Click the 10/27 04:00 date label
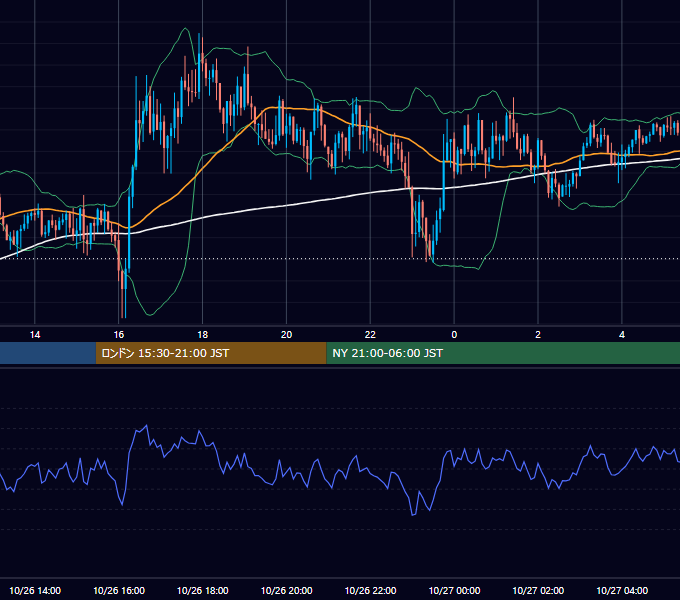The width and height of the screenshot is (680, 600). 622,590
